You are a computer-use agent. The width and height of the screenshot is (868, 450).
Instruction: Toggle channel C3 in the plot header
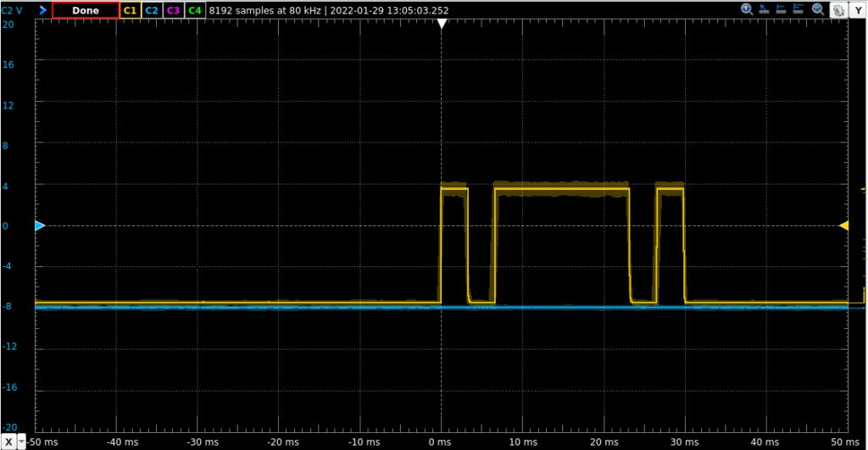pos(173,10)
